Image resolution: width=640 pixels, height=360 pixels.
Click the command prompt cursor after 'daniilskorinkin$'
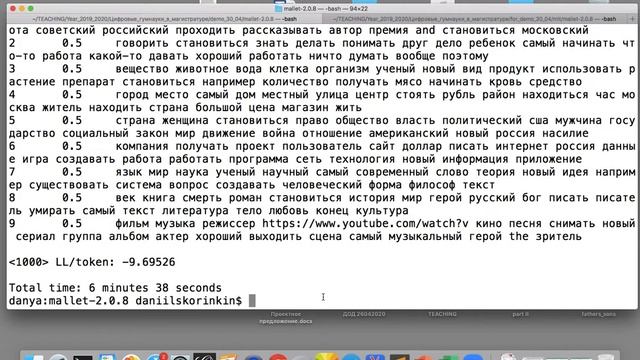point(252,301)
